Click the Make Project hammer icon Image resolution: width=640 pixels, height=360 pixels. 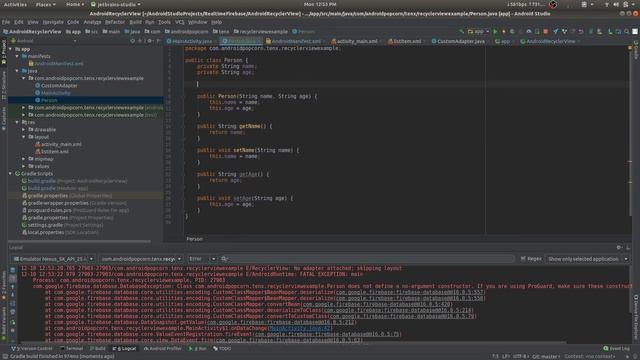click(462, 31)
